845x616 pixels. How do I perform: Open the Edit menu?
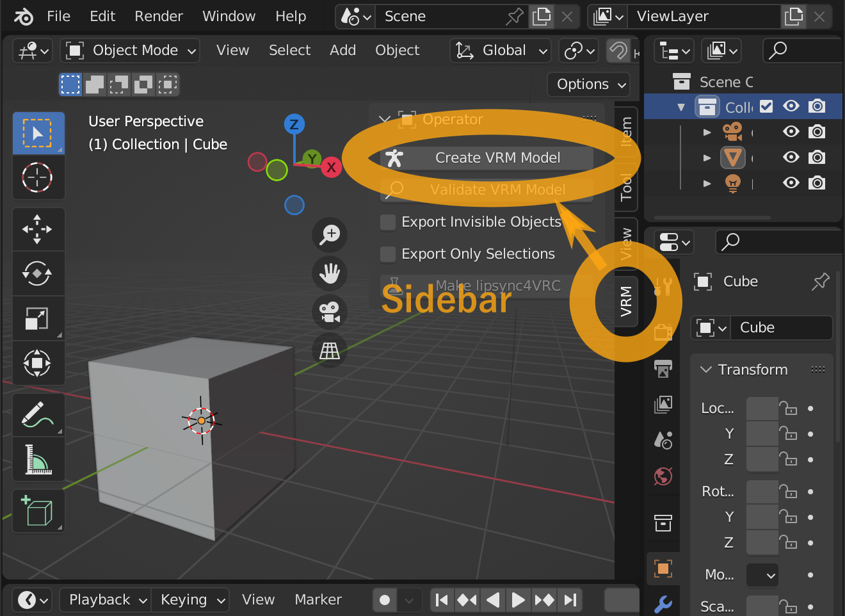point(102,17)
